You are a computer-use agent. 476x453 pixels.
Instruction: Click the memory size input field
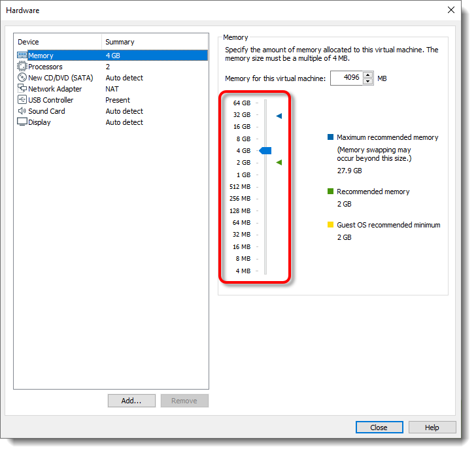(346, 78)
